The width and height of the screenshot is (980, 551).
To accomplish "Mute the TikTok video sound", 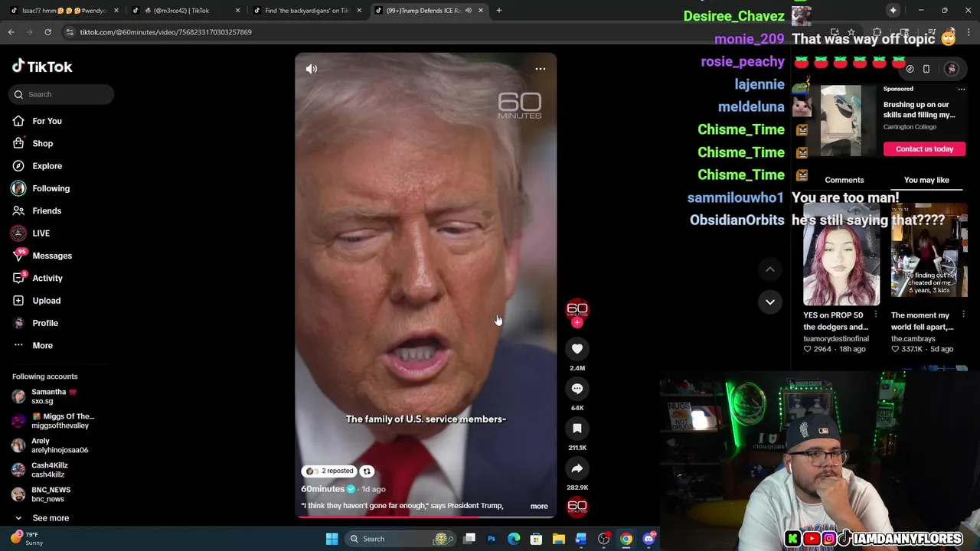I will tap(312, 69).
